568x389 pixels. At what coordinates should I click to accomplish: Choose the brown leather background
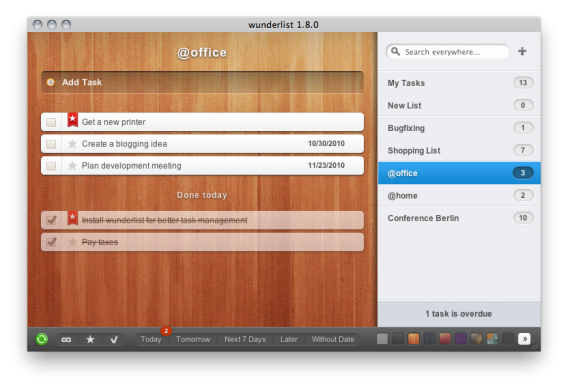[x=476, y=339]
